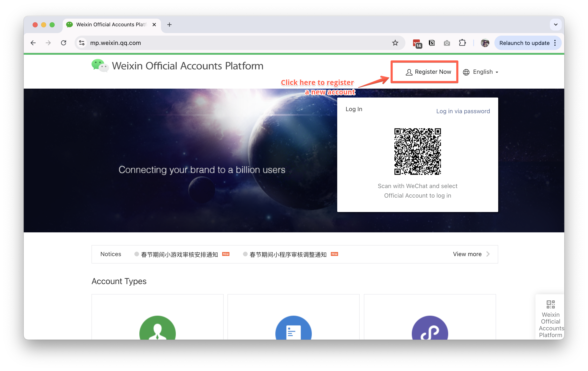Expand the browser profile chevron at top right
The width and height of the screenshot is (588, 371).
[x=556, y=24]
